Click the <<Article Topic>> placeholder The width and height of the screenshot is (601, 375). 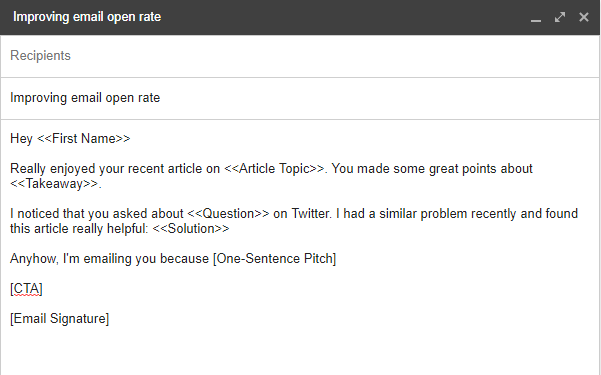pyautogui.click(x=274, y=169)
